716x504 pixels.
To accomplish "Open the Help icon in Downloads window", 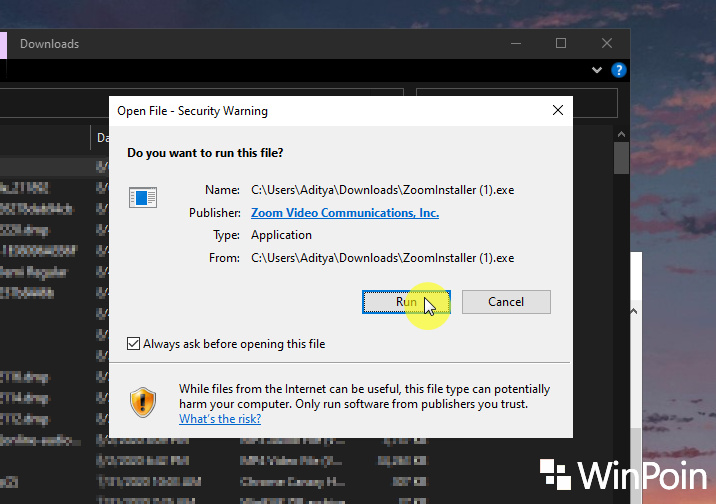I will coord(618,70).
